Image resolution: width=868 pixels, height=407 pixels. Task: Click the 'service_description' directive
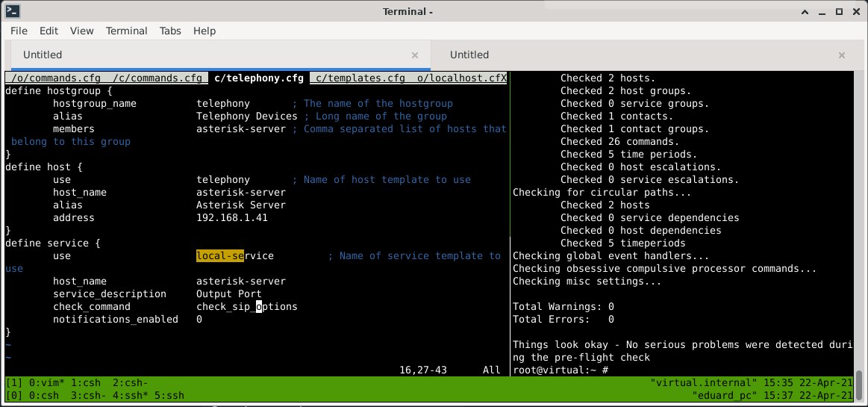pyautogui.click(x=110, y=294)
